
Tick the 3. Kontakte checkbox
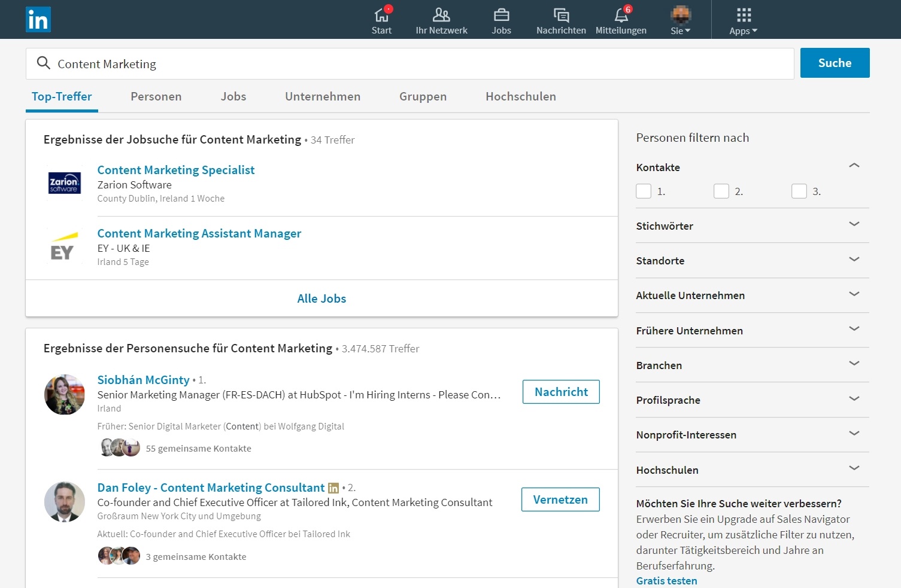[x=799, y=191]
